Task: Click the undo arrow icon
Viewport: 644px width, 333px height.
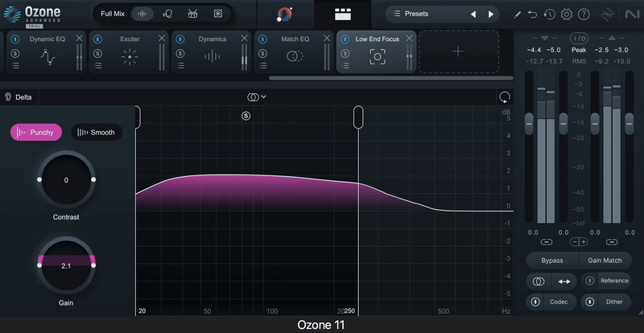Action: coord(532,14)
